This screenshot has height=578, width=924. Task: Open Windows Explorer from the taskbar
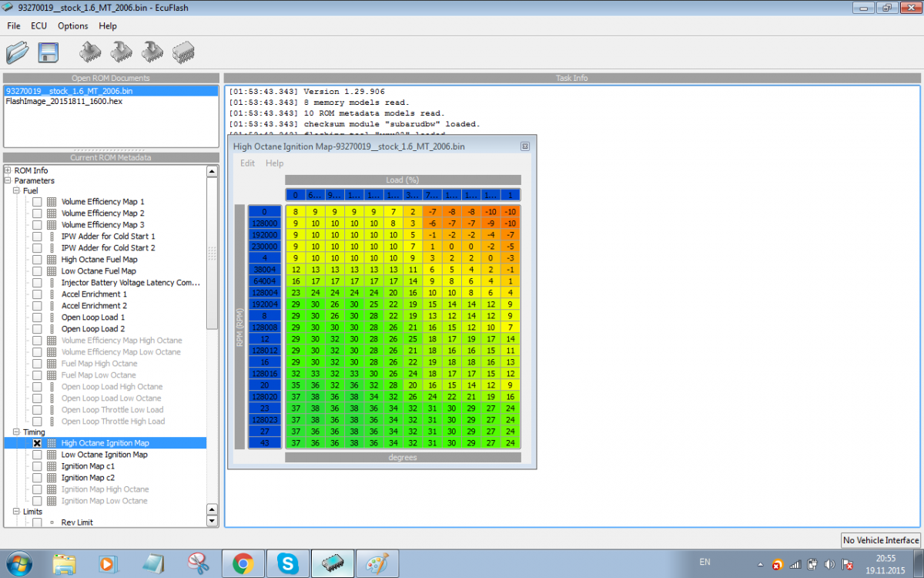tap(65, 564)
